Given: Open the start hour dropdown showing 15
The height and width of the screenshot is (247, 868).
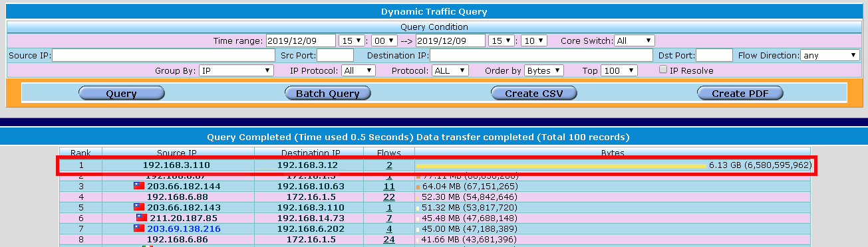Looking at the screenshot, I should click(352, 41).
